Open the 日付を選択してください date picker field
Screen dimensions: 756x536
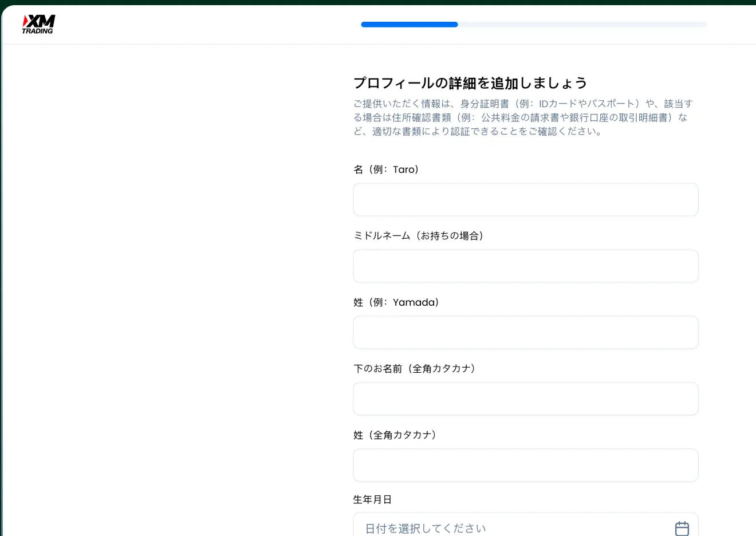point(525,525)
